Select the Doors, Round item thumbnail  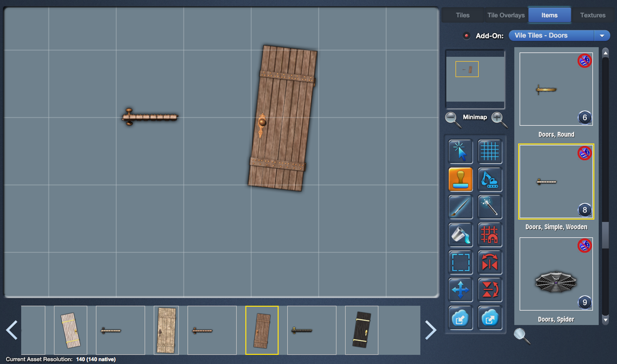tap(556, 89)
